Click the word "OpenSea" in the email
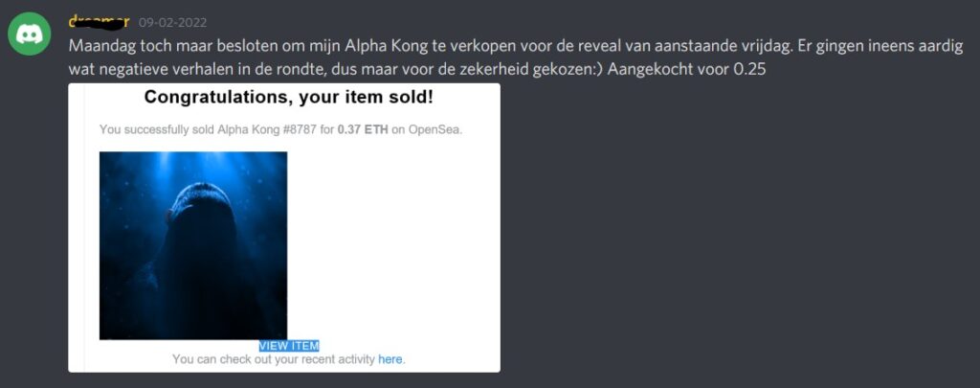 point(434,129)
